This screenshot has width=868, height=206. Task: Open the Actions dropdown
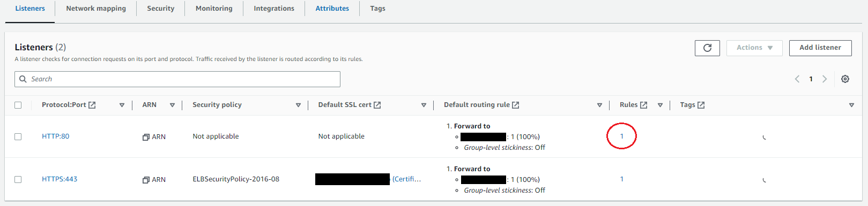click(754, 48)
